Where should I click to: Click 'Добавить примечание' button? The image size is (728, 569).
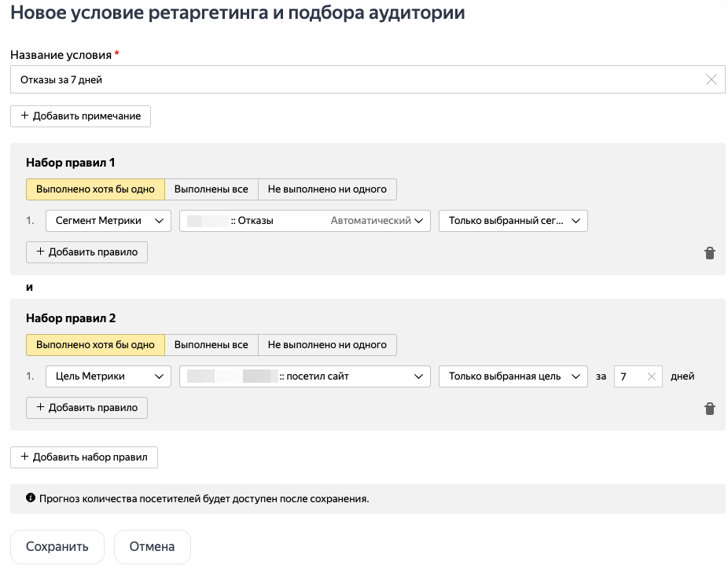pos(80,116)
